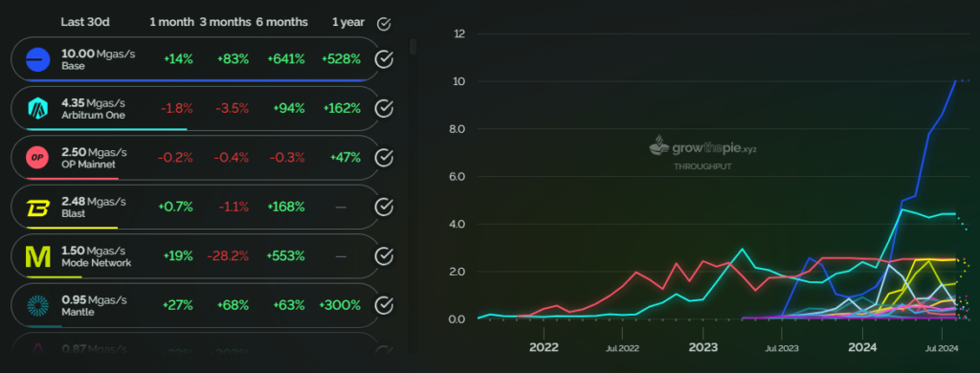Sort by 1 month column header
This screenshot has width=980, height=373.
coord(171,22)
